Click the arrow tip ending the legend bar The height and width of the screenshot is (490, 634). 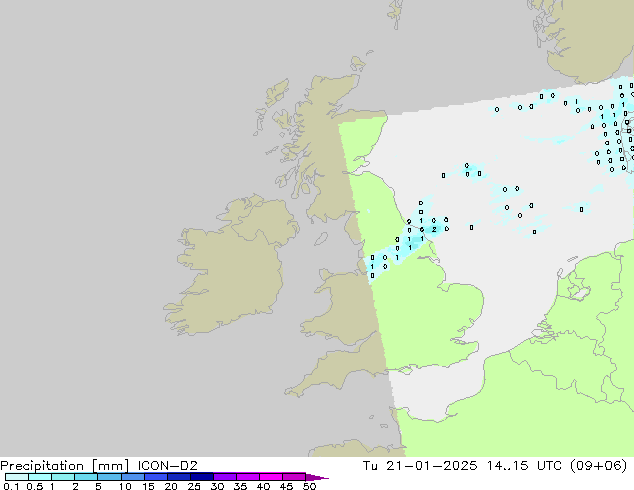[317, 477]
